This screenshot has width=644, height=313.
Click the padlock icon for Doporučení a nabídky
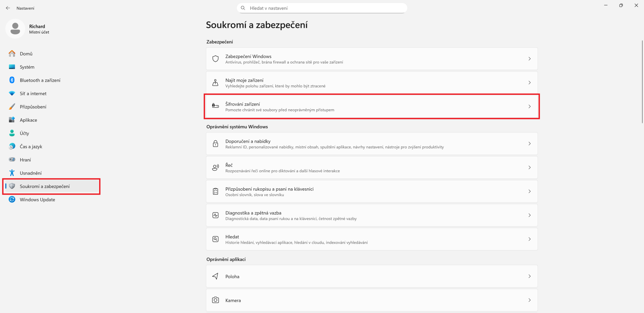click(x=215, y=144)
